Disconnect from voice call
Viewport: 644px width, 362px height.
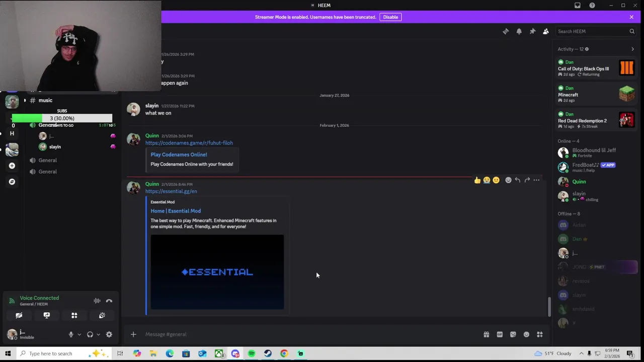pyautogui.click(x=109, y=301)
